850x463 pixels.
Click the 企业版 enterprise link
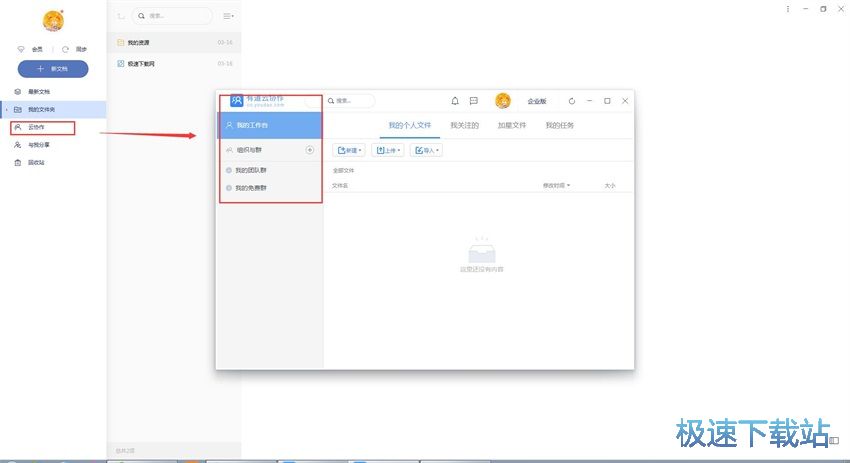click(537, 101)
